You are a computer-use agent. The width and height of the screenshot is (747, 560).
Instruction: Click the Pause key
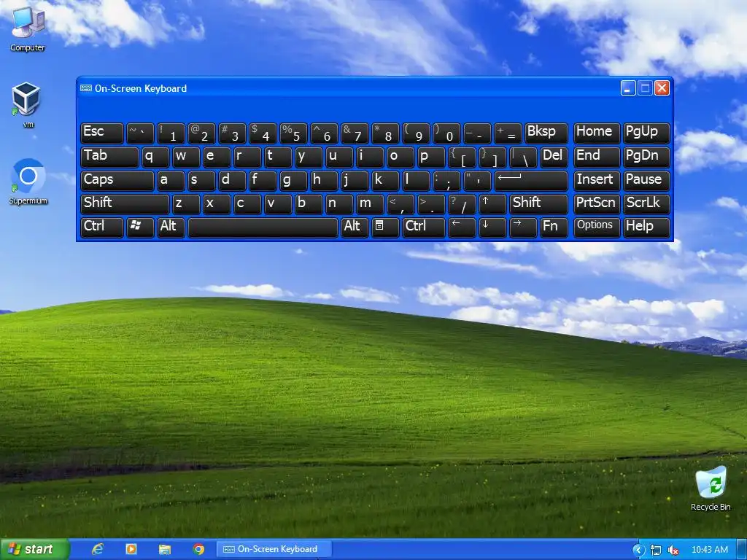pyautogui.click(x=646, y=181)
